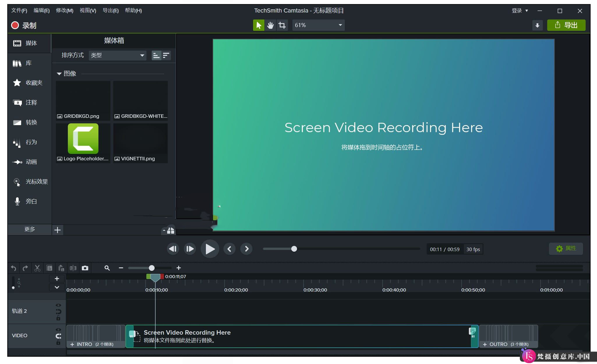Switch media bin sort to descending order

coord(166,55)
